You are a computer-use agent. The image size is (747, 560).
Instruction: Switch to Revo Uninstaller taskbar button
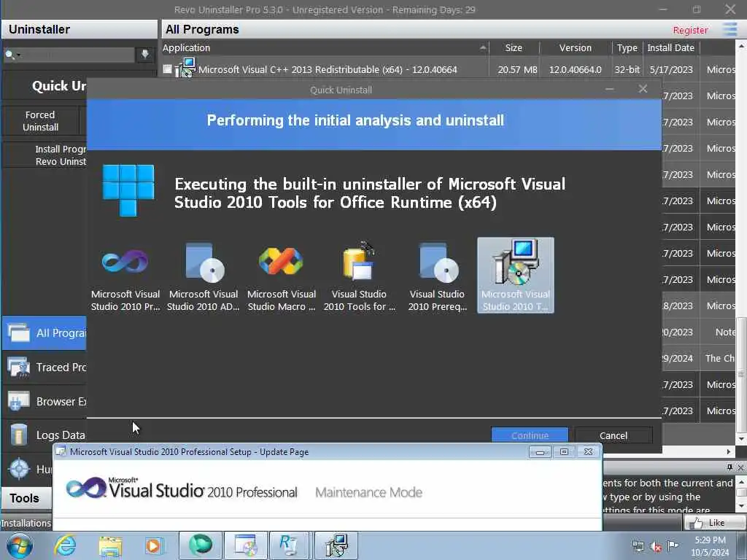[288, 545]
